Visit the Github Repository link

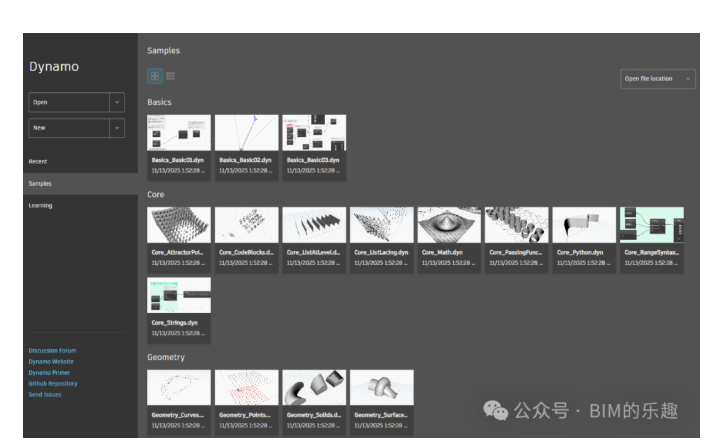click(x=52, y=384)
